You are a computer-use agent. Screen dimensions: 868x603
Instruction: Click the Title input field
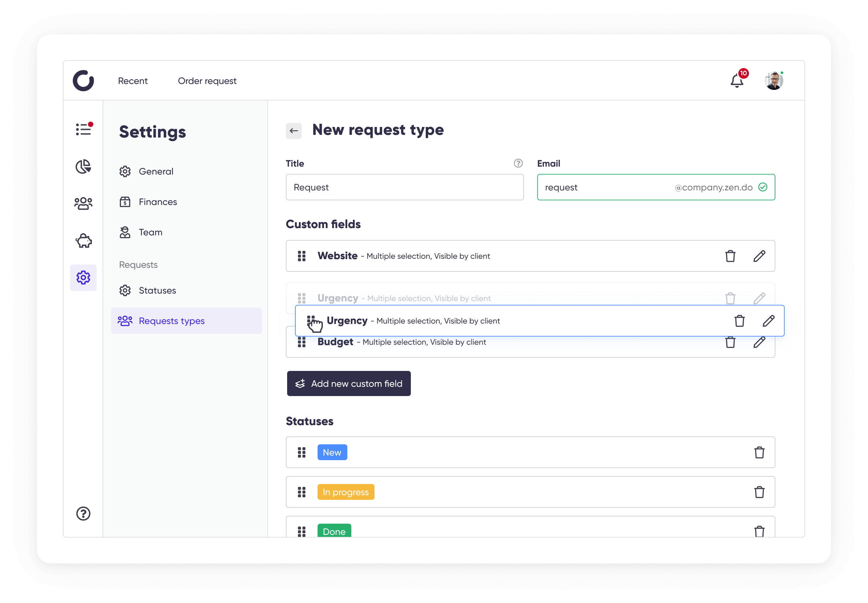405,187
